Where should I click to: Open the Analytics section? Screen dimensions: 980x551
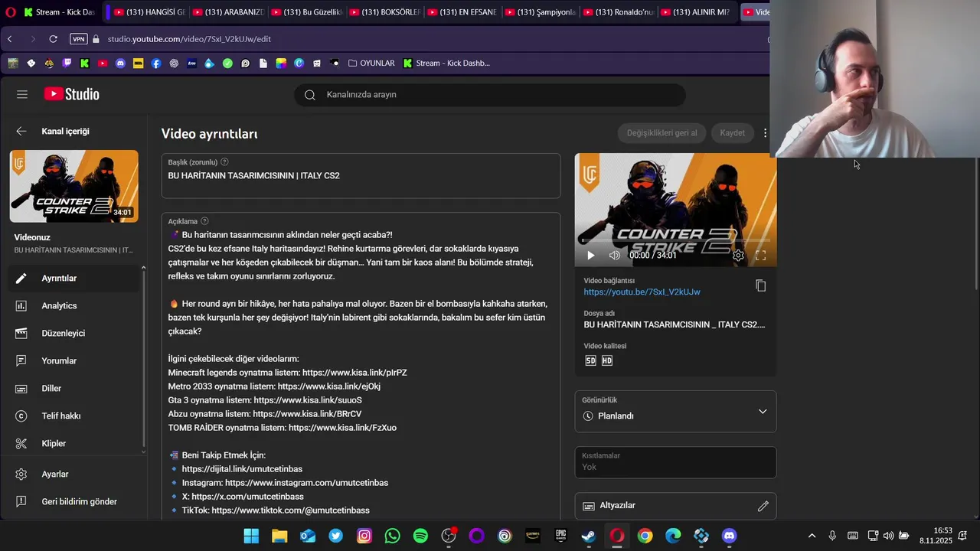(74, 306)
